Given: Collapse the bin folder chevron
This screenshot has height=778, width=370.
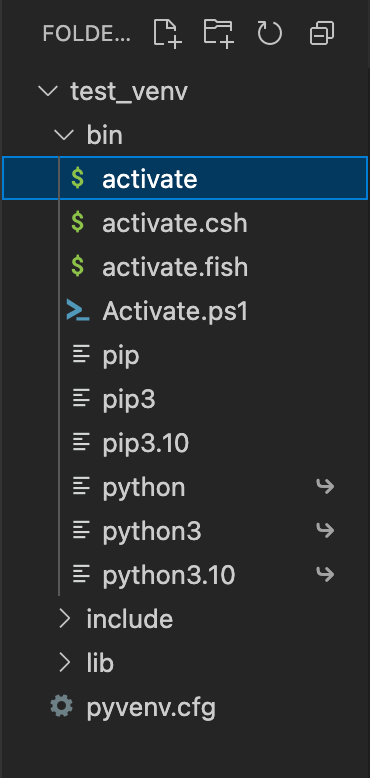Looking at the screenshot, I should click(64, 135).
